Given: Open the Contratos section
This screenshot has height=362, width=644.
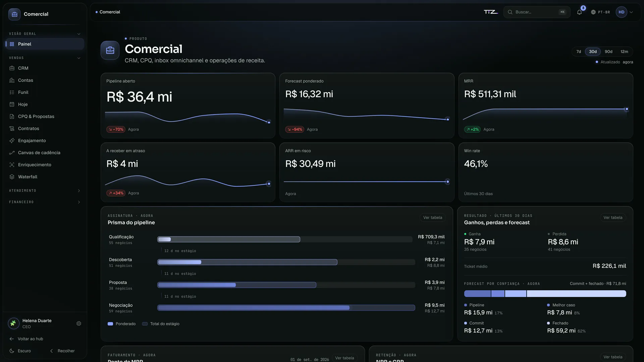Looking at the screenshot, I should point(44,128).
